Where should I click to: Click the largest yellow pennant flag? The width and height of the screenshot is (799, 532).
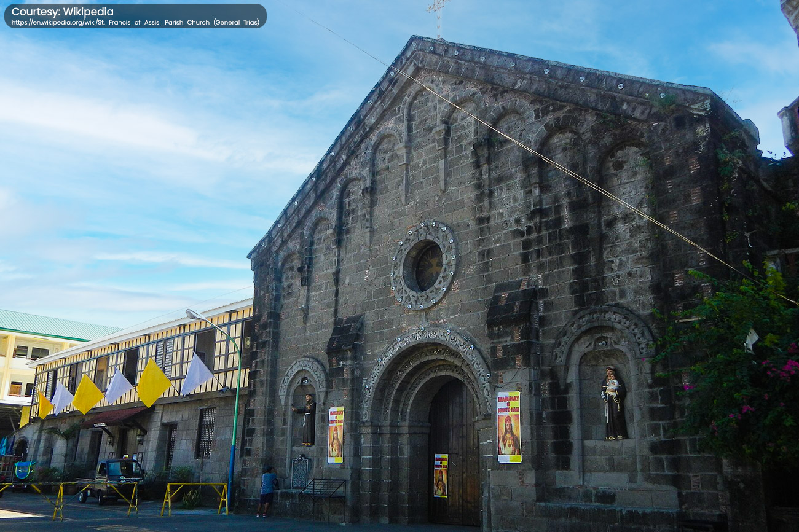[152, 383]
